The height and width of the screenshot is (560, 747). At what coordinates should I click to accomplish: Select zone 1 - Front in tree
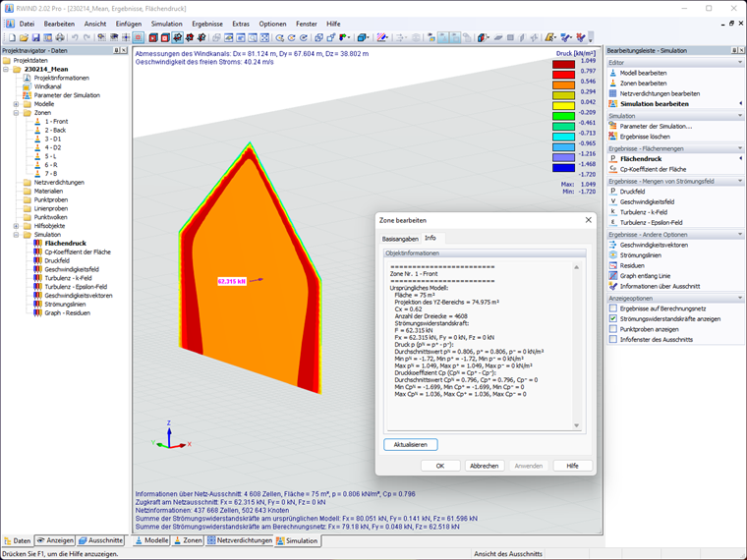(56, 122)
